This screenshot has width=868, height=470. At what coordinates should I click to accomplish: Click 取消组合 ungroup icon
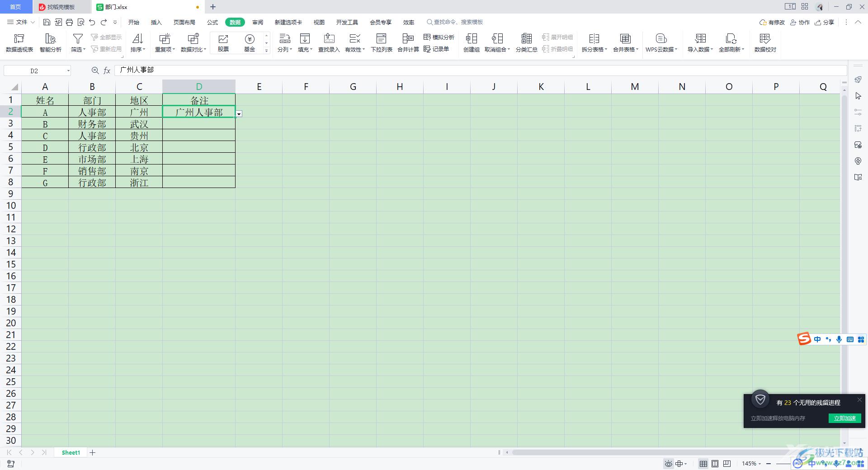pyautogui.click(x=497, y=39)
